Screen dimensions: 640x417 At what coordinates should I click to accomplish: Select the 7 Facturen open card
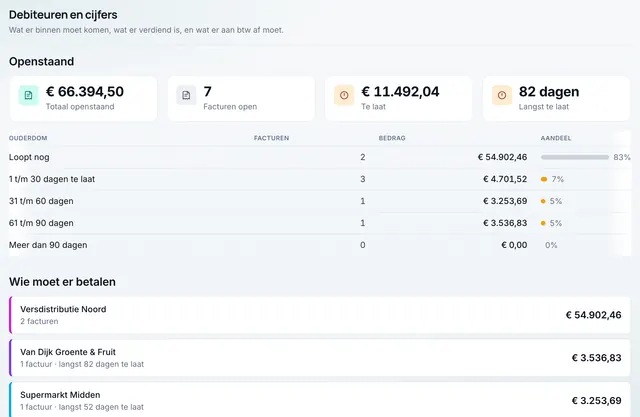click(x=241, y=98)
